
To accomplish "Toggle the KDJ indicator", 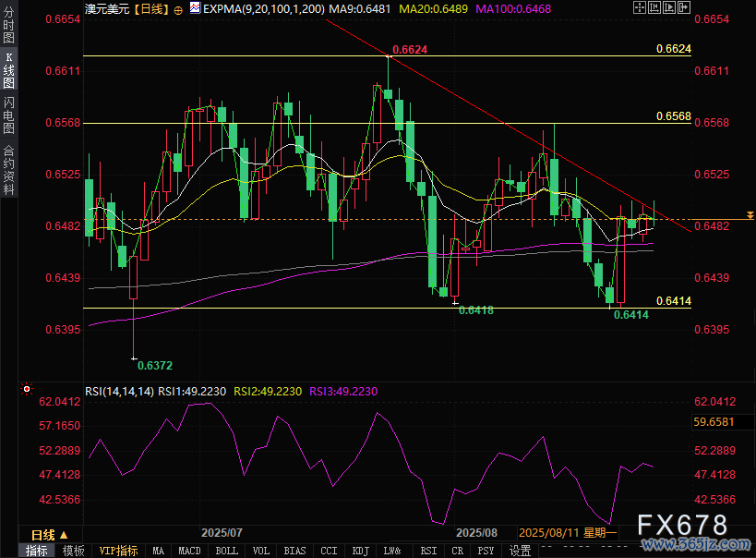I will [x=360, y=551].
